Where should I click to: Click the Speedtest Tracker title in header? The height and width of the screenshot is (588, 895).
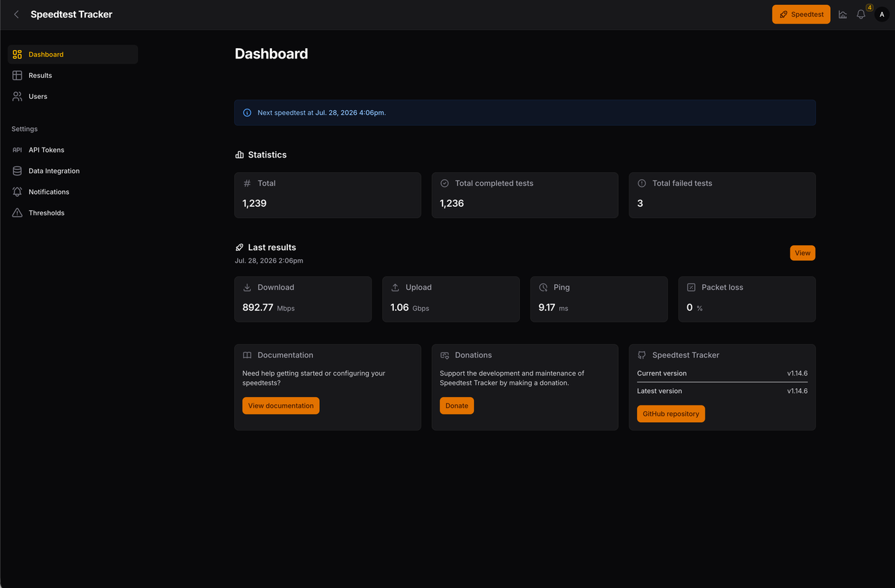[71, 15]
